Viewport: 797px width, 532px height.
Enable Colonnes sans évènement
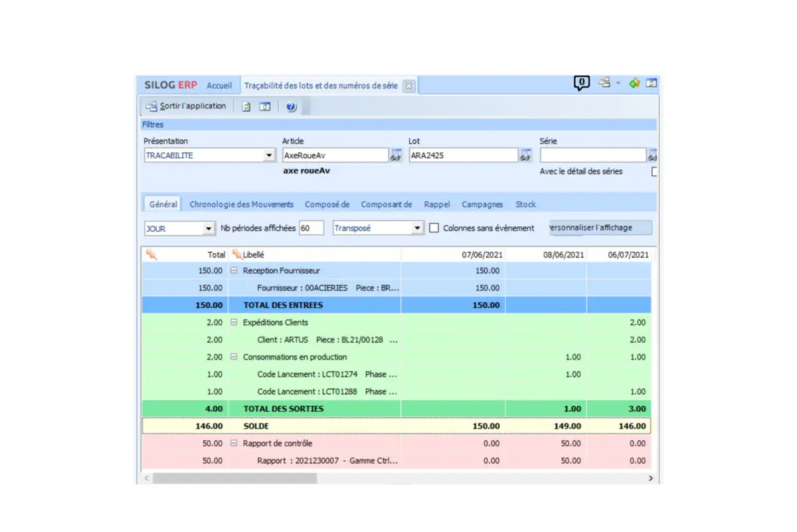point(435,228)
